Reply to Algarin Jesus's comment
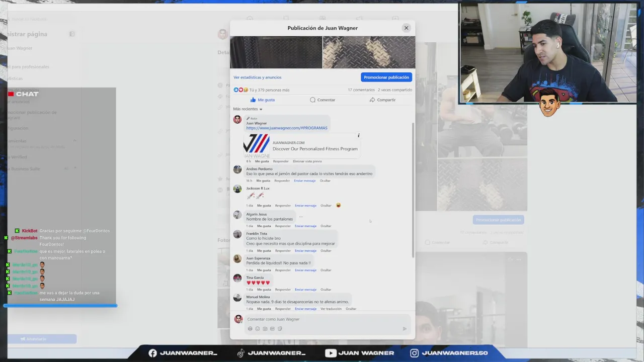 pyautogui.click(x=283, y=226)
